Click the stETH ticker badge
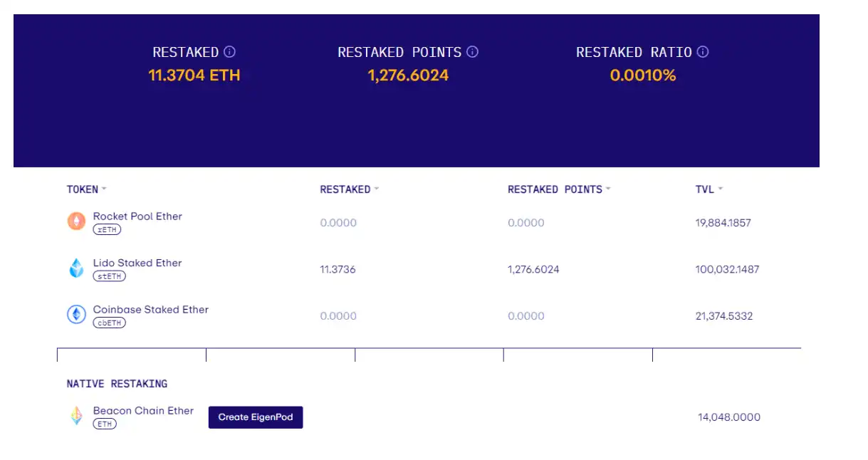The width and height of the screenshot is (868, 460). (x=109, y=276)
